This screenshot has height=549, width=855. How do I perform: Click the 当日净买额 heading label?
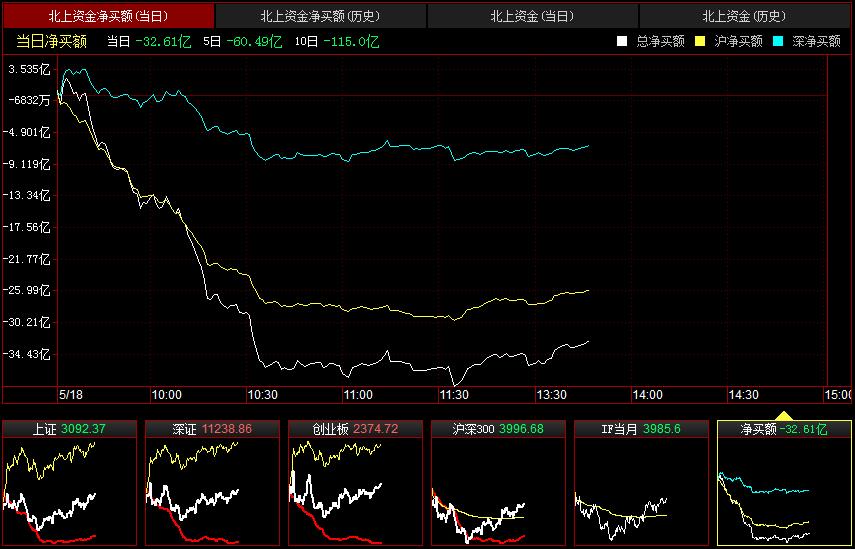point(51,42)
